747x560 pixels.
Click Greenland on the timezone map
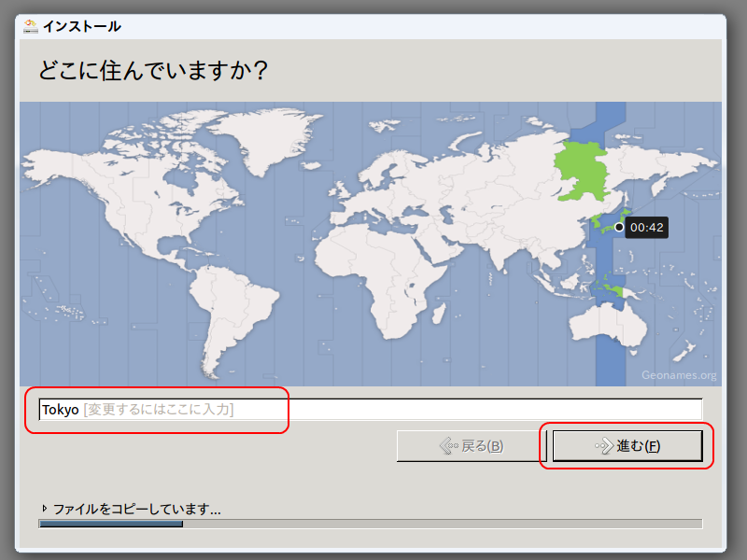click(x=267, y=138)
